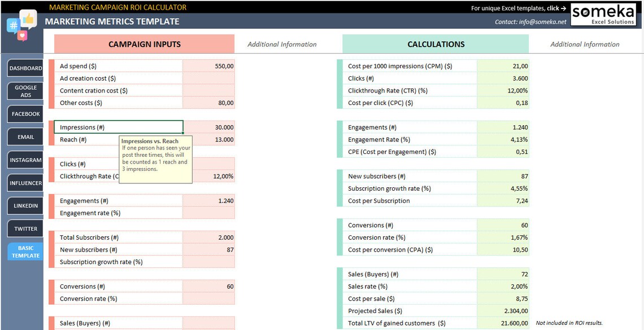This screenshot has height=330, width=644.
Task: Select the highlighted BASIC TEMPLATE tab
Action: click(x=25, y=252)
